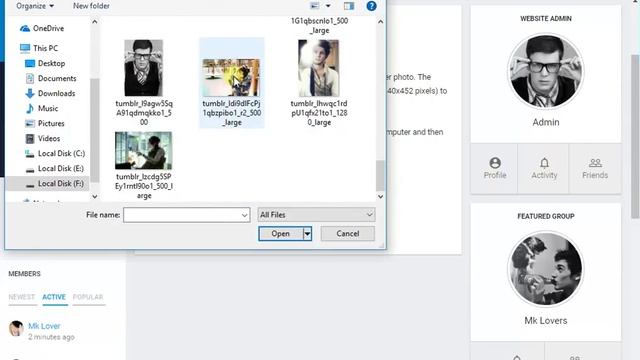The width and height of the screenshot is (640, 360).
Task: Select Local Disk (F:)
Action: coord(60,184)
